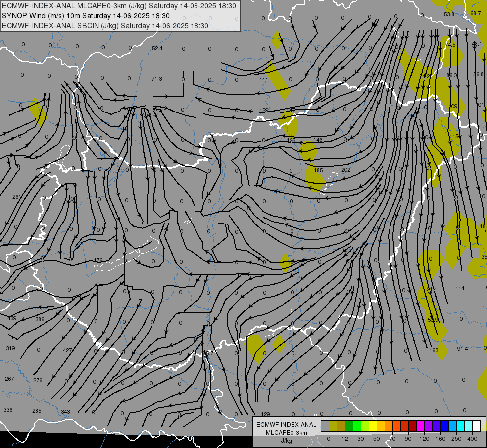Viewport: 487px width, 448px height.
Task: Click the map value 52.4
Action: [157, 48]
